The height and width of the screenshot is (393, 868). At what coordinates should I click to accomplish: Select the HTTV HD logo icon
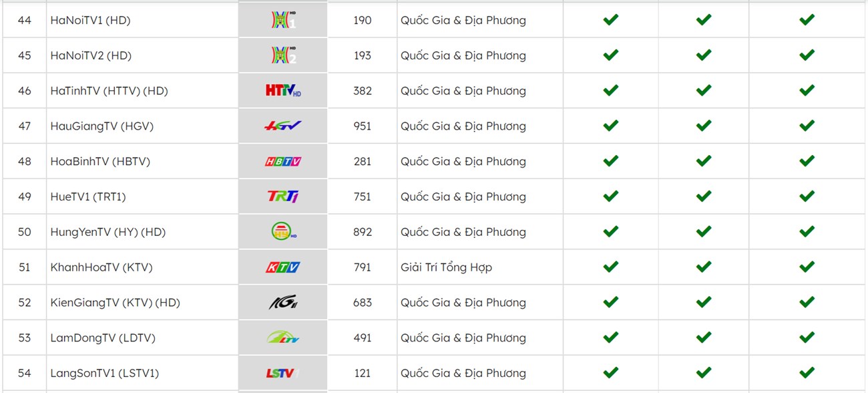click(x=283, y=90)
